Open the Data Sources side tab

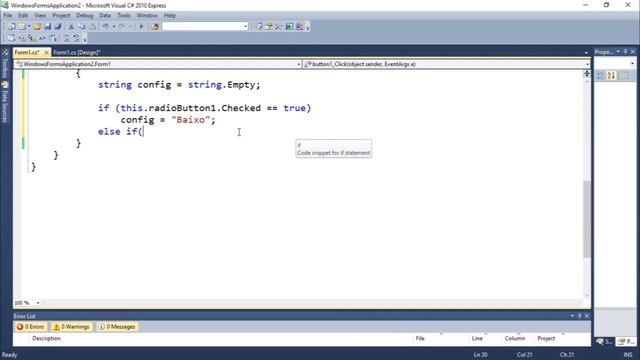pos(5,102)
